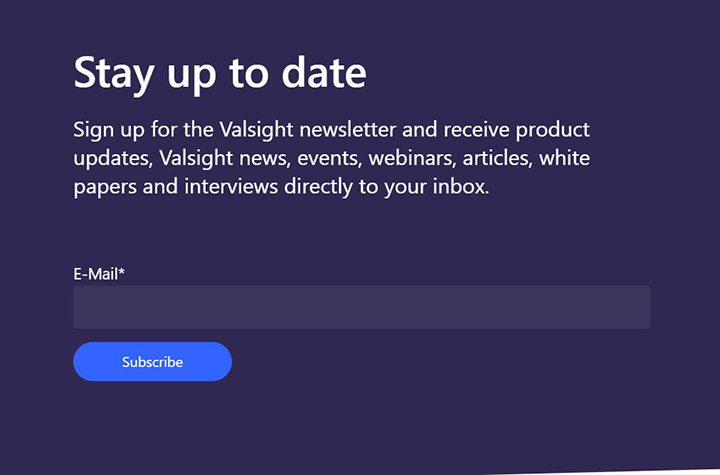Click the "Stay up to date" heading
This screenshot has height=475, width=720.
click(220, 74)
